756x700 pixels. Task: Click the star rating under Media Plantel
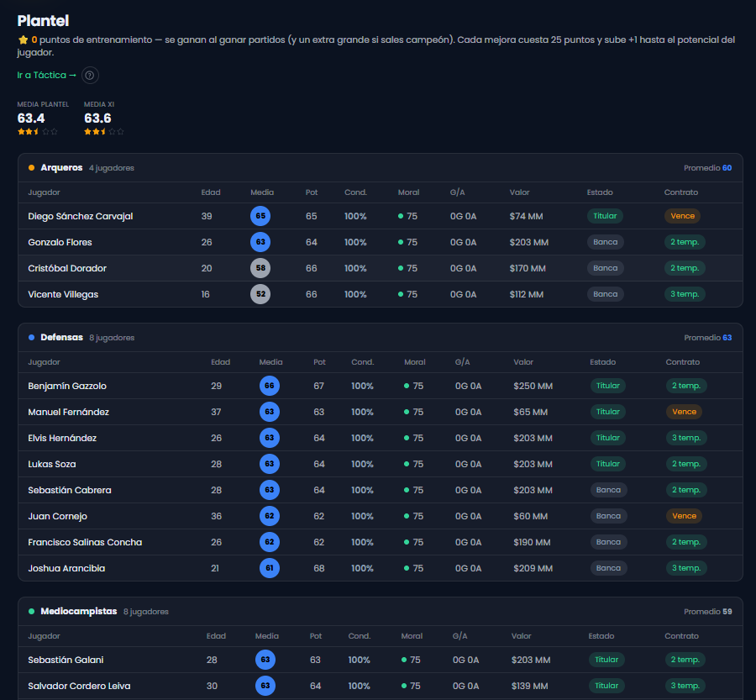38,131
